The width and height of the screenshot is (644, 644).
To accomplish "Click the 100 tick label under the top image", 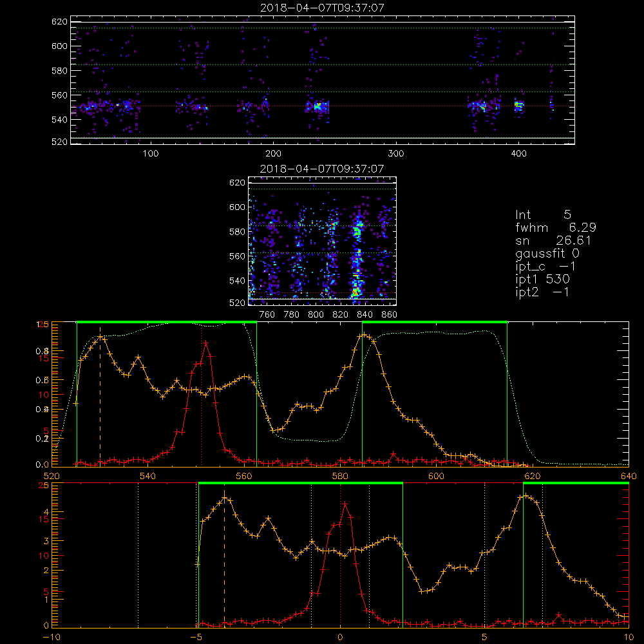I will click(x=151, y=154).
